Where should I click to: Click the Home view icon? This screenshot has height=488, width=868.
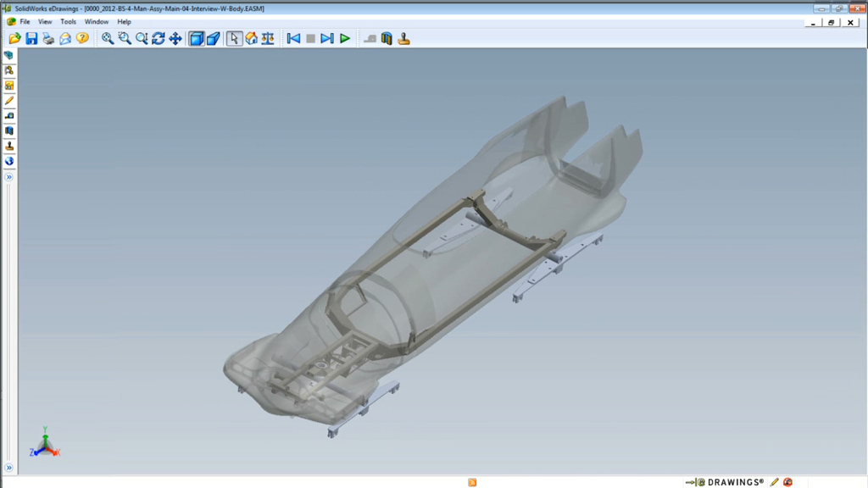coord(252,38)
